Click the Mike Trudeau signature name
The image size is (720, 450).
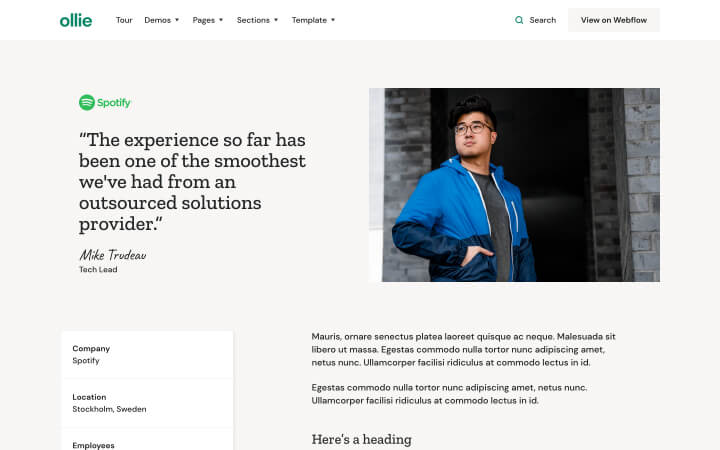[113, 255]
